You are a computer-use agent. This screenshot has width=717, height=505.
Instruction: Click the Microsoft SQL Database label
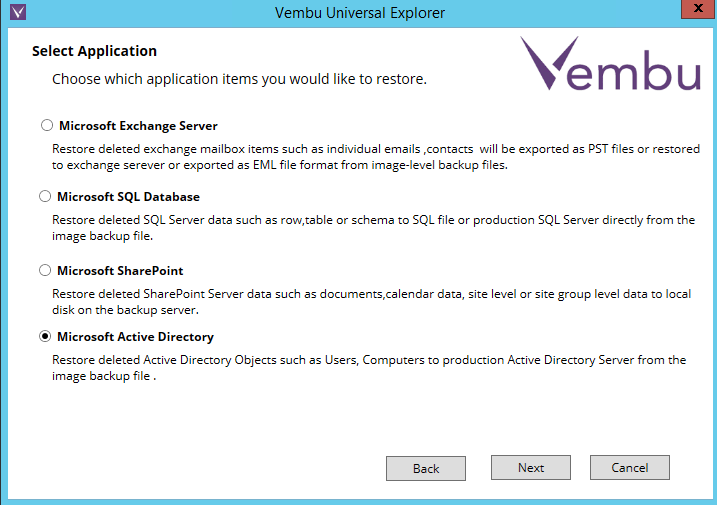coord(128,197)
